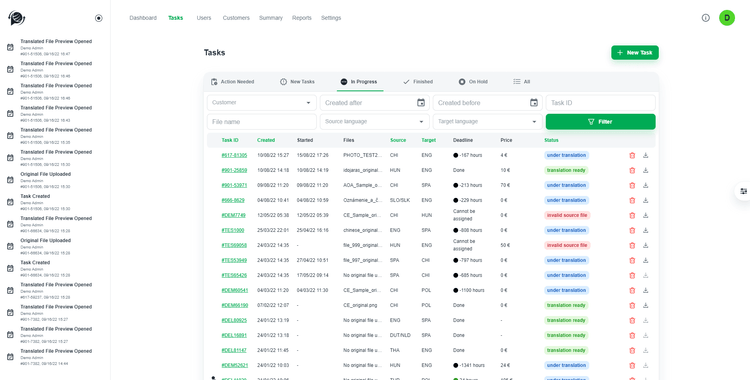Open Summary in top navigation
750x380 pixels.
271,18
